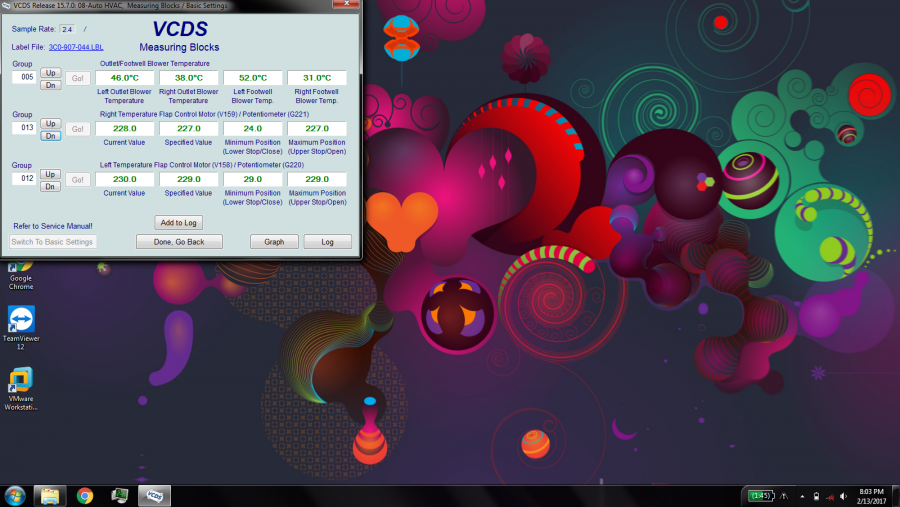Click the group 013 number field
This screenshot has height=507, width=900.
24,128
